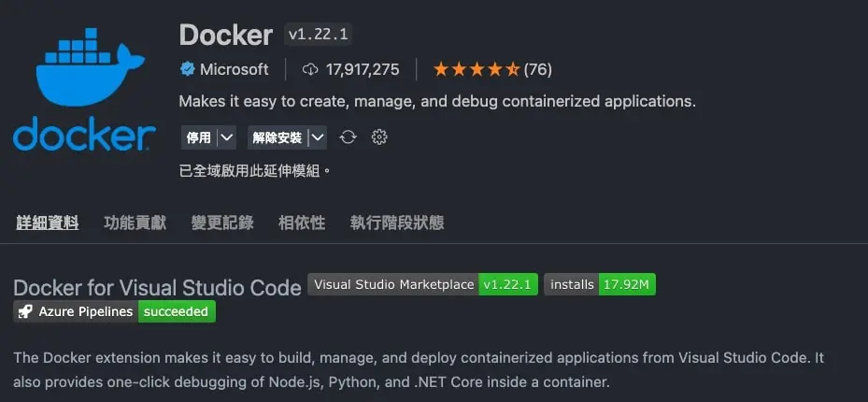The height and width of the screenshot is (402, 868).
Task: Open the 變更記錄 changelog tab
Action: (x=222, y=223)
